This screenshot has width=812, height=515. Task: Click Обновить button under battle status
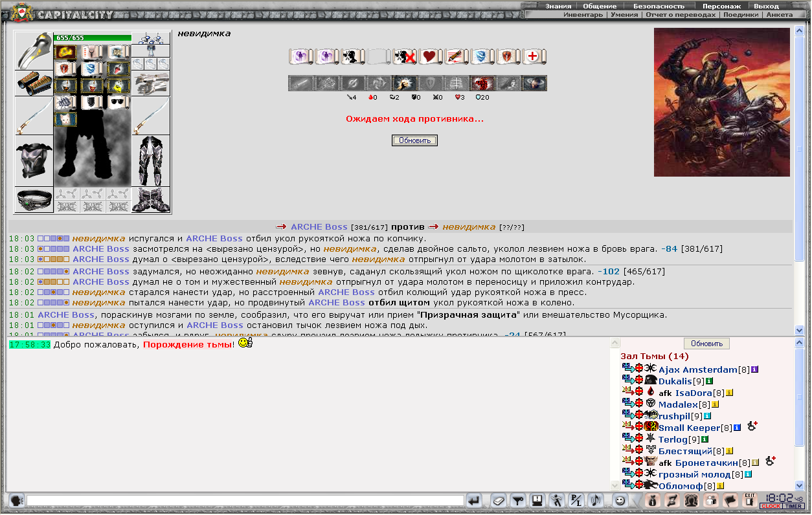[414, 140]
